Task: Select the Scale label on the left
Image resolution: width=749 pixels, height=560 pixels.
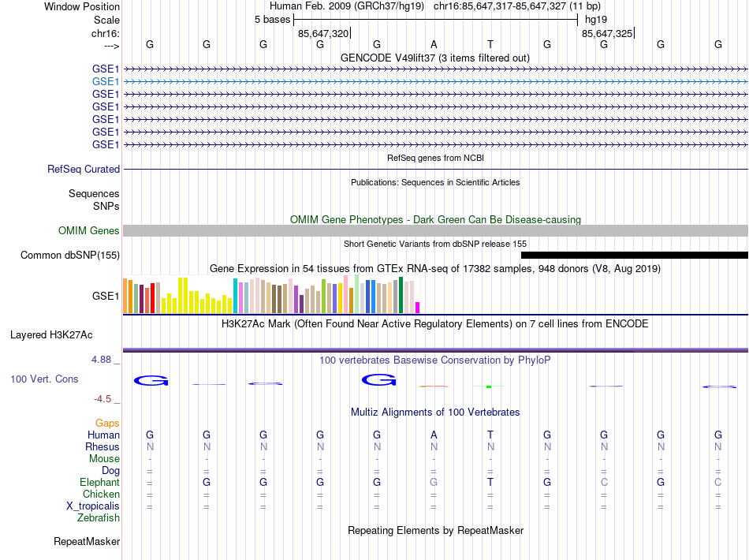Action: (106, 20)
